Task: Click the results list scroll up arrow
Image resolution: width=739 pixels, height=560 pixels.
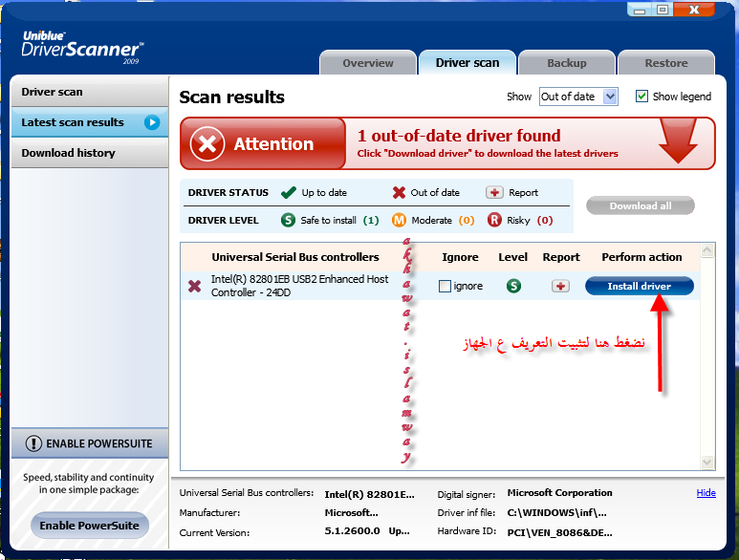Action: pyautogui.click(x=706, y=250)
